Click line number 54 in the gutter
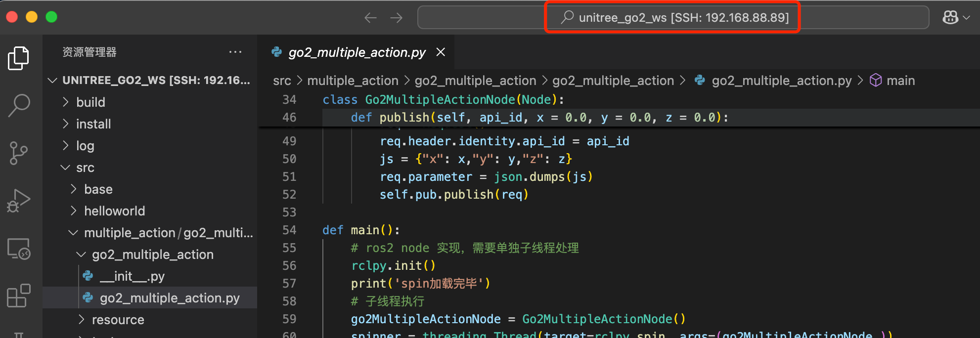Screen dimensions: 980x338 pyautogui.click(x=289, y=230)
